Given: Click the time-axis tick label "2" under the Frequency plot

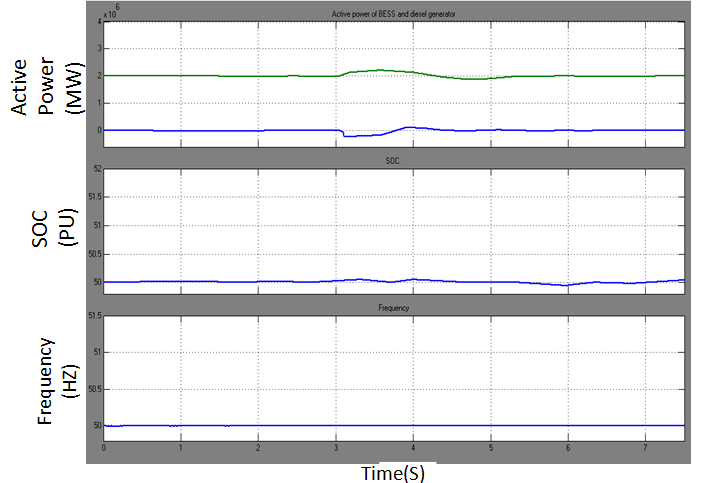Looking at the screenshot, I should [x=258, y=448].
